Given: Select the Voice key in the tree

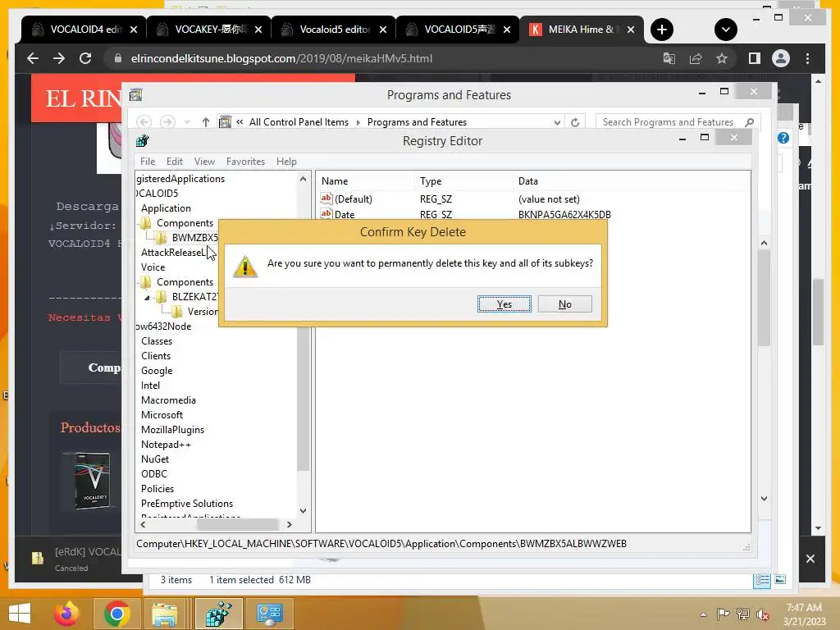Looking at the screenshot, I should click(x=153, y=267).
